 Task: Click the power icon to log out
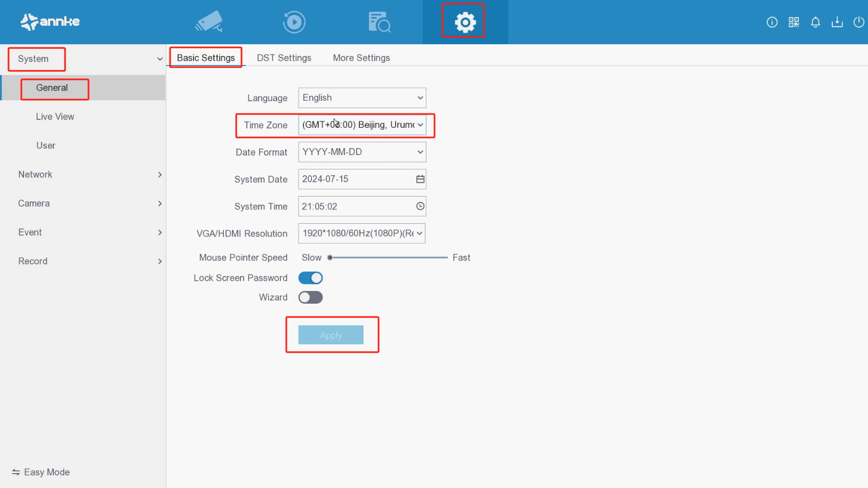859,22
